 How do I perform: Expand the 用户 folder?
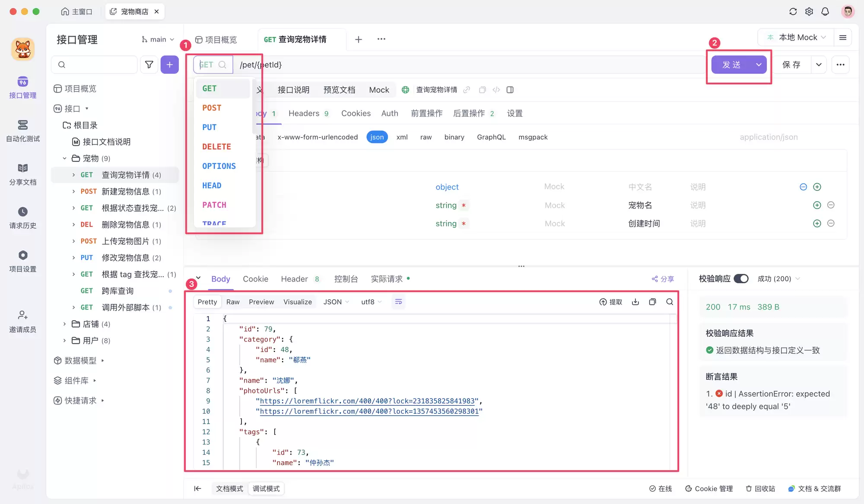tap(64, 341)
